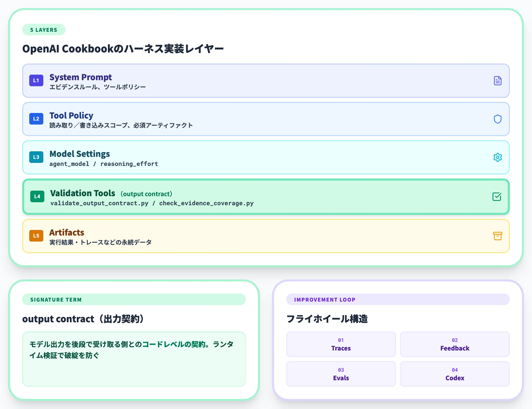Click the "output contract（出力契約）" heading
532x409 pixels.
coord(83,319)
